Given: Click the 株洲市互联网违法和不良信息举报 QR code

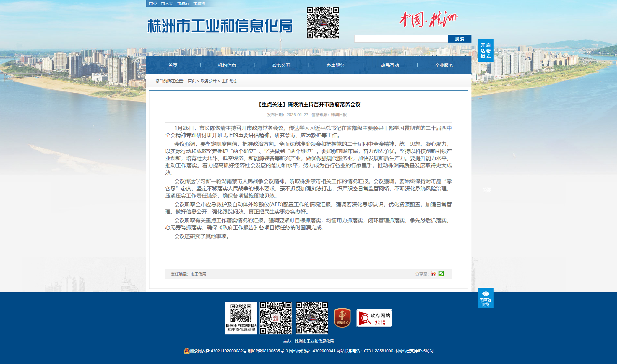Looking at the screenshot, I should [241, 318].
